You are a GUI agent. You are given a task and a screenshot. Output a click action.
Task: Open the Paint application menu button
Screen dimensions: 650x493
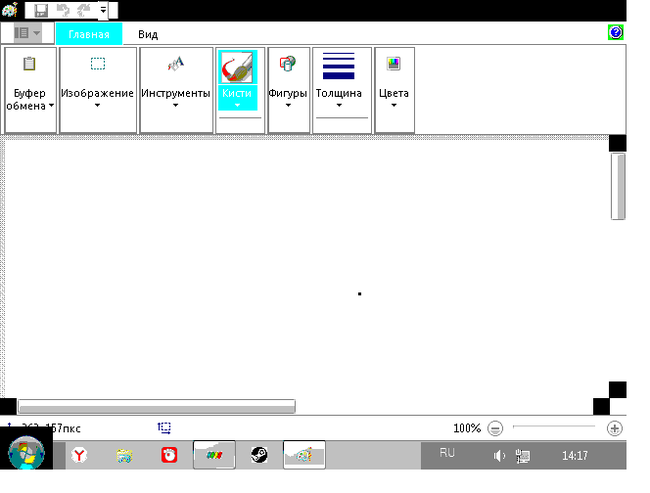point(28,33)
